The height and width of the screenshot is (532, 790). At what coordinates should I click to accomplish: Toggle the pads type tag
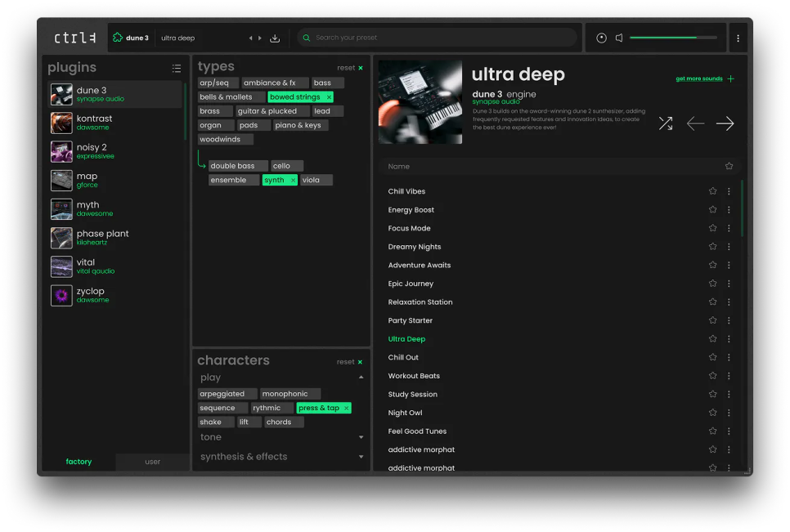pyautogui.click(x=254, y=125)
